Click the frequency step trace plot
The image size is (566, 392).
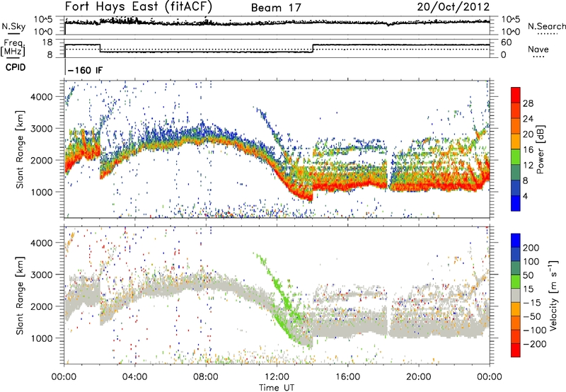pos(277,48)
